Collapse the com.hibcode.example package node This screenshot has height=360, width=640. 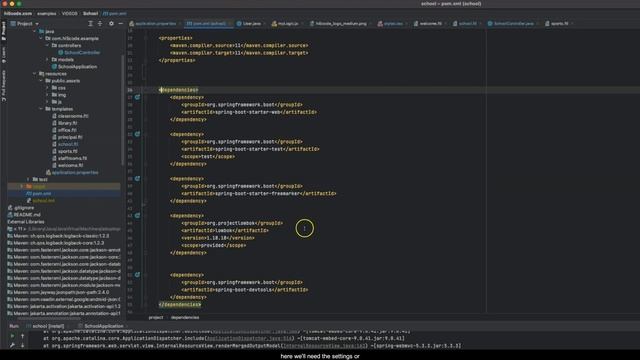(41, 38)
